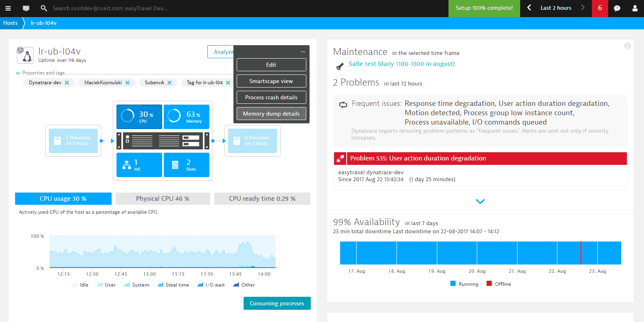This screenshot has width=644, height=322.
Task: Click the Hosts breadcrumb
Action: (11, 23)
